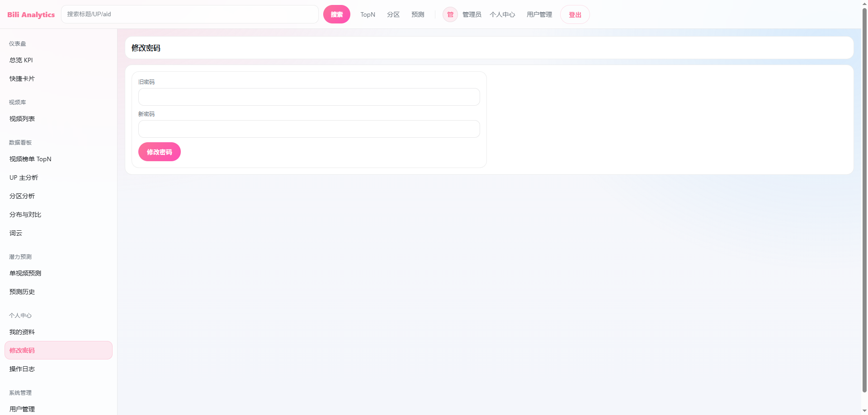Focus the 新密码 input field

(x=309, y=129)
